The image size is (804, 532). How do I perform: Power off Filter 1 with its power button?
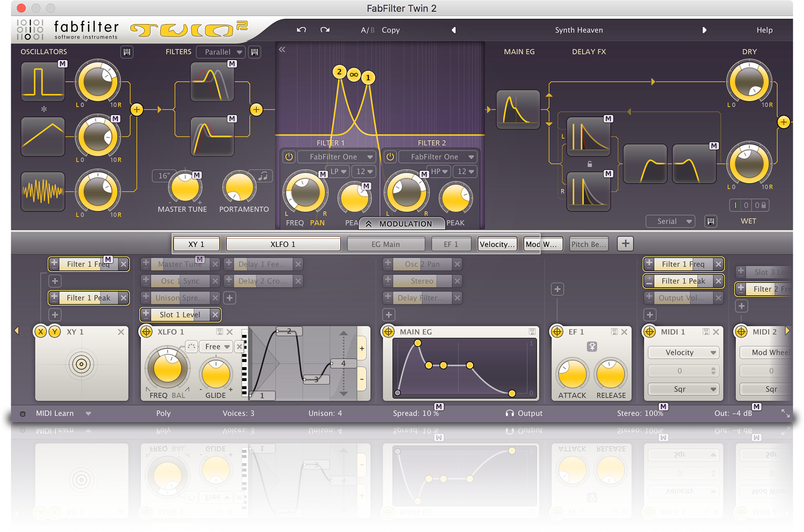point(288,156)
